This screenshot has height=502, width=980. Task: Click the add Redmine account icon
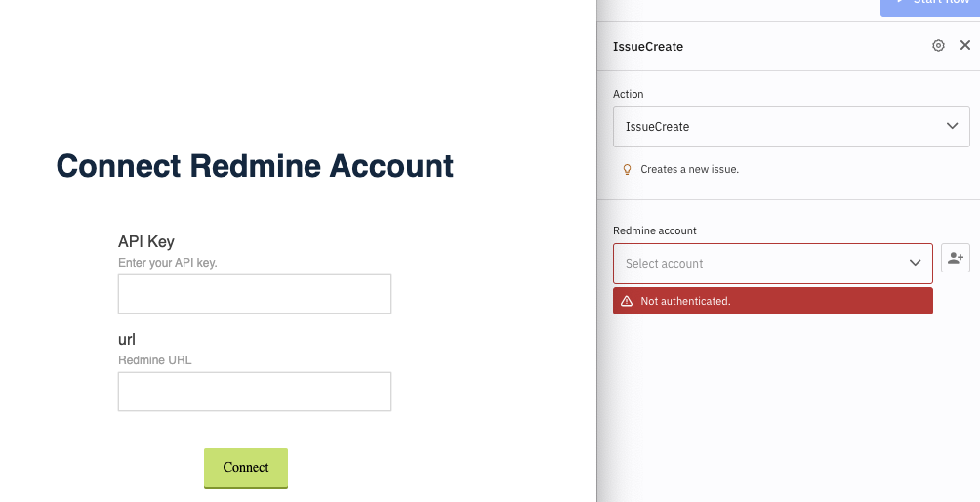coord(955,258)
